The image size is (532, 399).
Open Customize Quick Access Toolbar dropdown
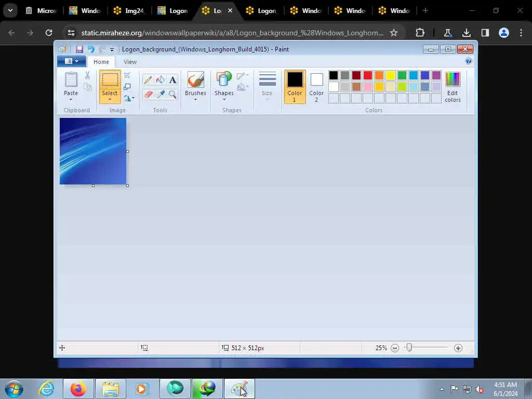coord(112,49)
